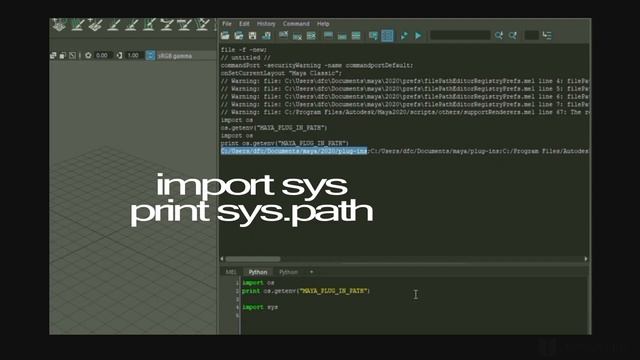Screen dimensions: 640x360
Task: Click Save Script to Shelf icon
Action: pos(266,36)
